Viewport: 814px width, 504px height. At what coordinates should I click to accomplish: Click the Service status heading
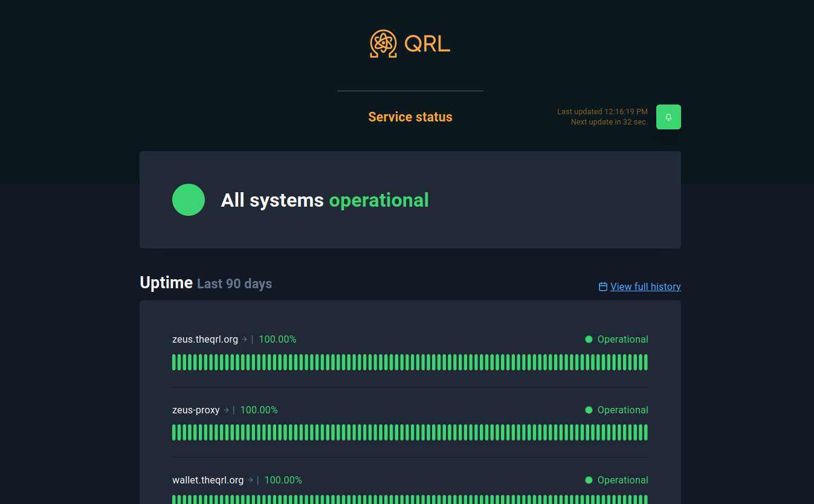410,117
